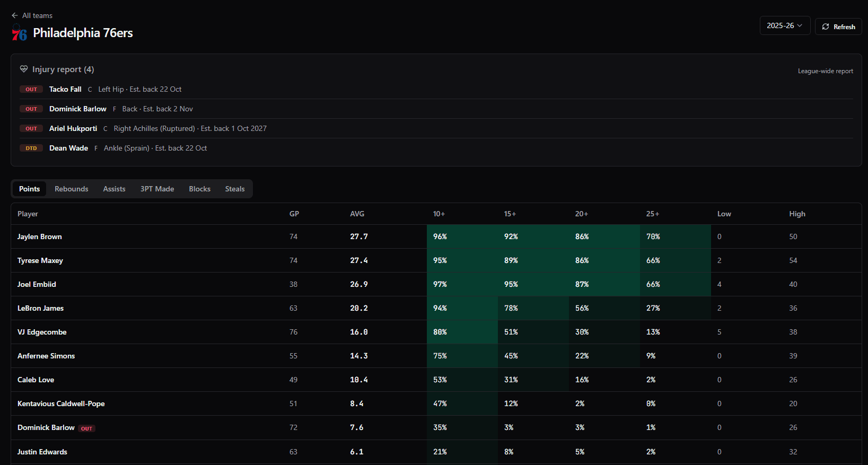Viewport: 868px width, 465px height.
Task: Select LeBron James player name
Action: (40, 308)
